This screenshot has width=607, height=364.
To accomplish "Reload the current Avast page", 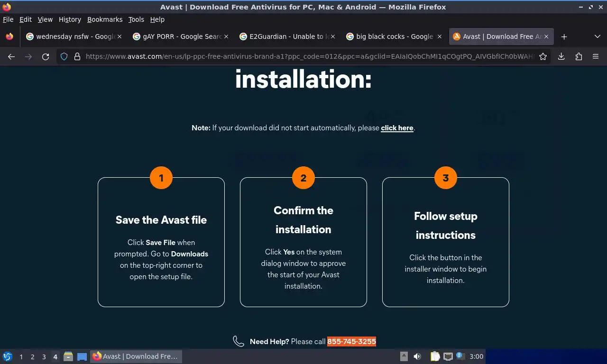I will click(46, 56).
